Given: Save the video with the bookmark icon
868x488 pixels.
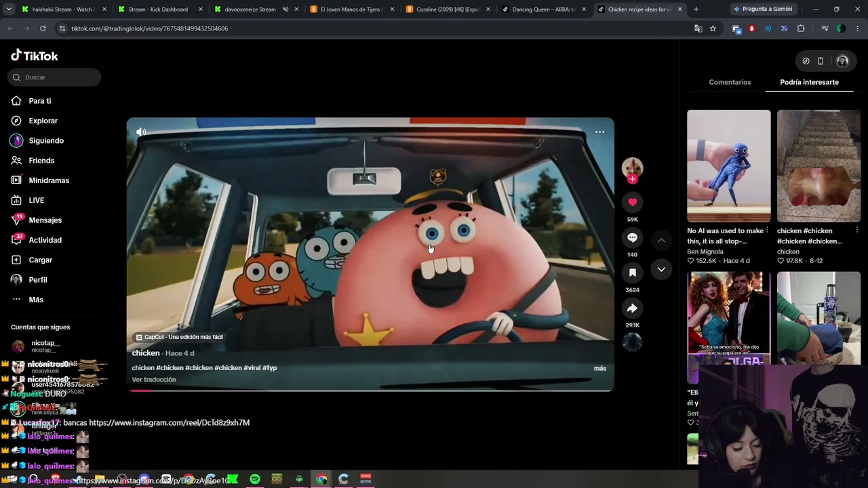Looking at the screenshot, I should point(632,272).
